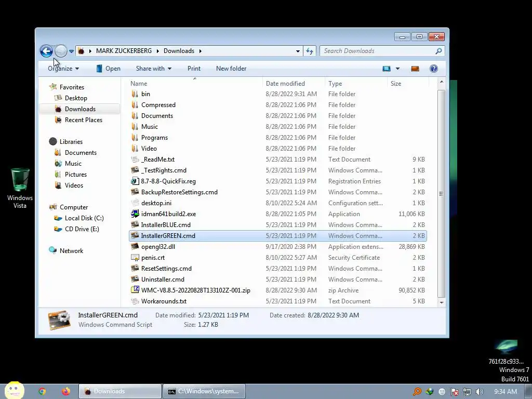Open the volume speaker tray icon

point(479,392)
